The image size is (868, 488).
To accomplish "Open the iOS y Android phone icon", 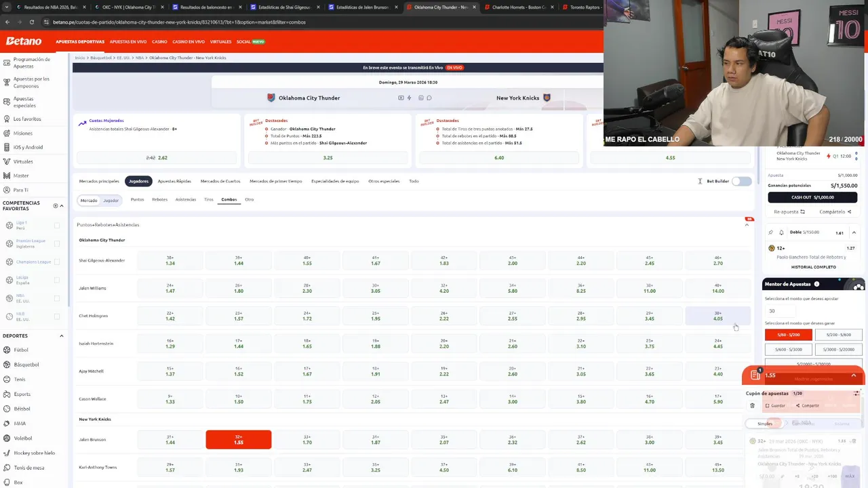I will point(7,147).
